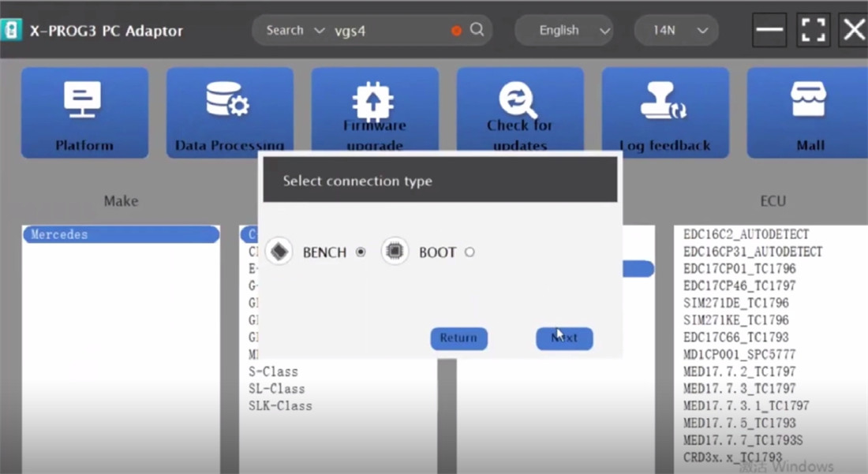Choose S-Class from the model list
Screen dimensions: 868x474
(273, 371)
